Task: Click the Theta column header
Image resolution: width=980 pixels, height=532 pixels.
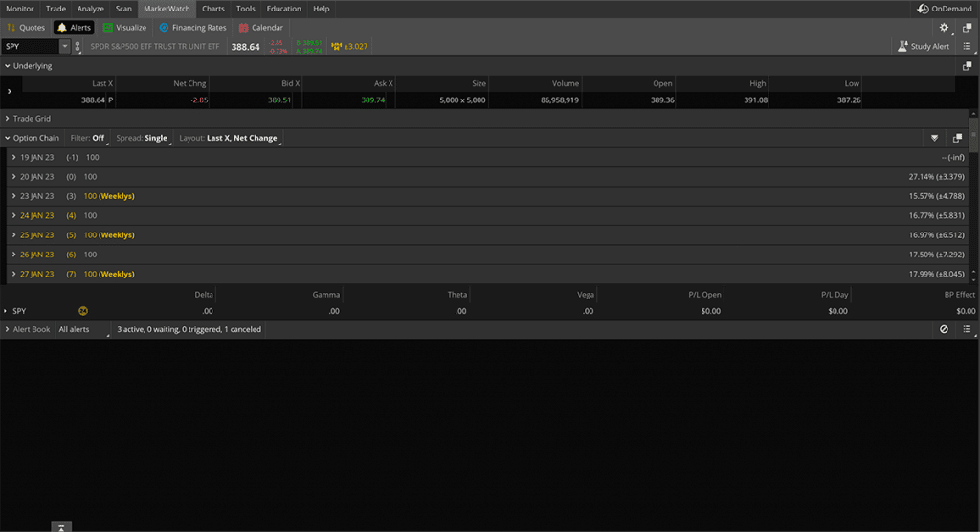Action: pos(457,295)
